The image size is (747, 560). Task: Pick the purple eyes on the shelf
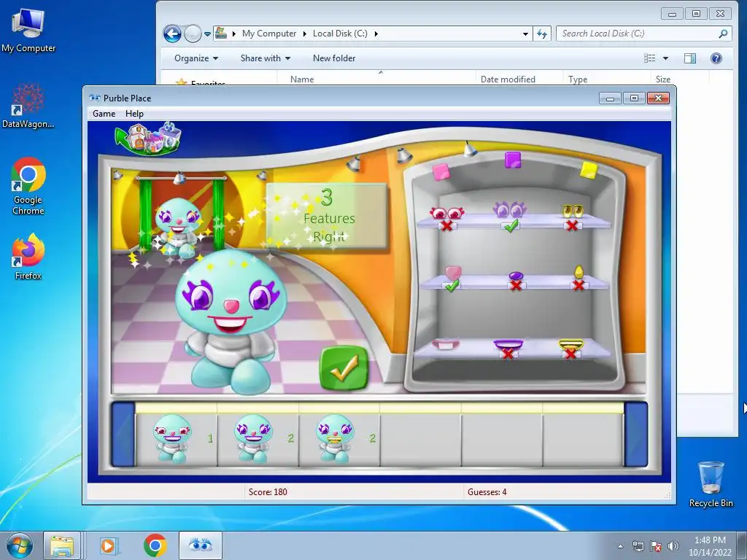pyautogui.click(x=509, y=209)
